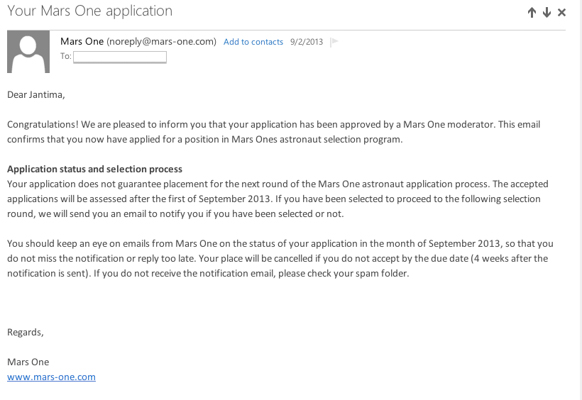The height and width of the screenshot is (400, 582).
Task: Click the 9/2/2013 date
Action: [x=307, y=42]
